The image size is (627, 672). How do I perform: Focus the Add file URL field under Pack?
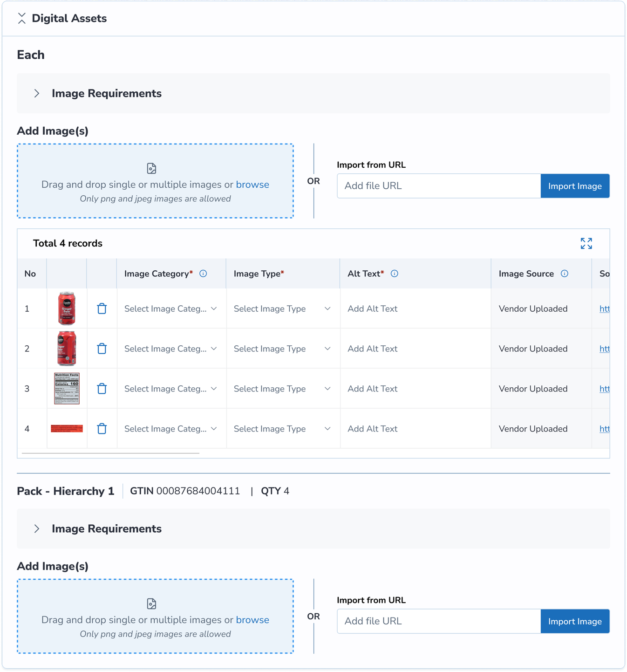439,621
